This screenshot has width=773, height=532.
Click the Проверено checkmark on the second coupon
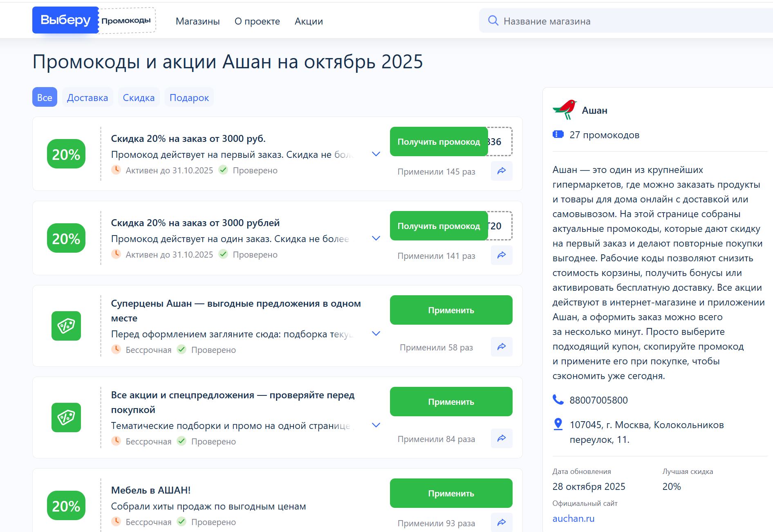(224, 254)
